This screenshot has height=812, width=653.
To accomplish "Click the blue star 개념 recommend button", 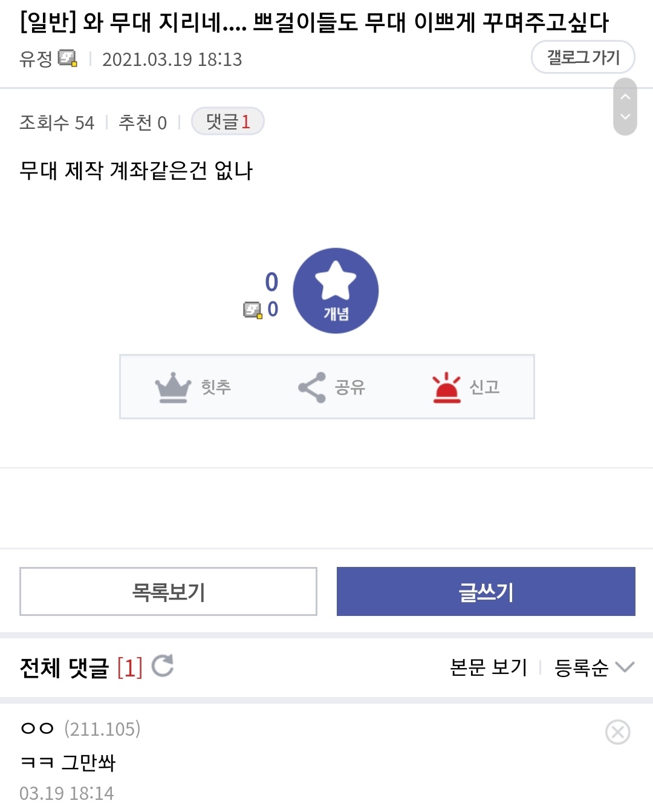I will [x=336, y=290].
